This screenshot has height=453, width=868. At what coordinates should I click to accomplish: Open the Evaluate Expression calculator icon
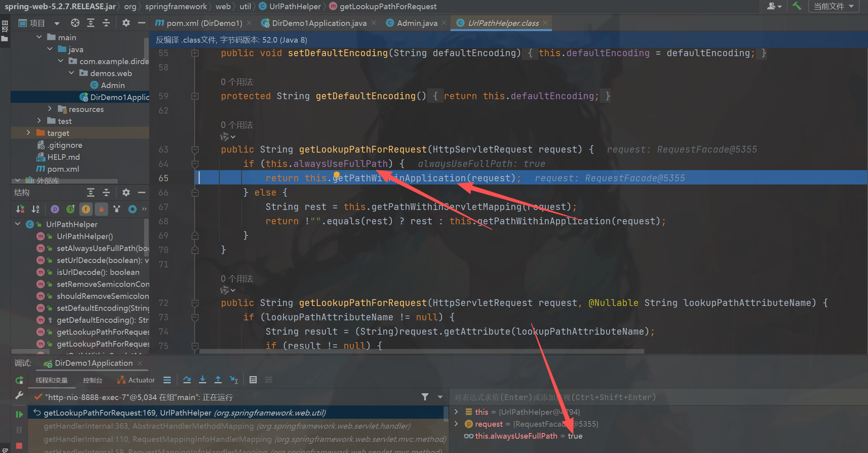253,380
